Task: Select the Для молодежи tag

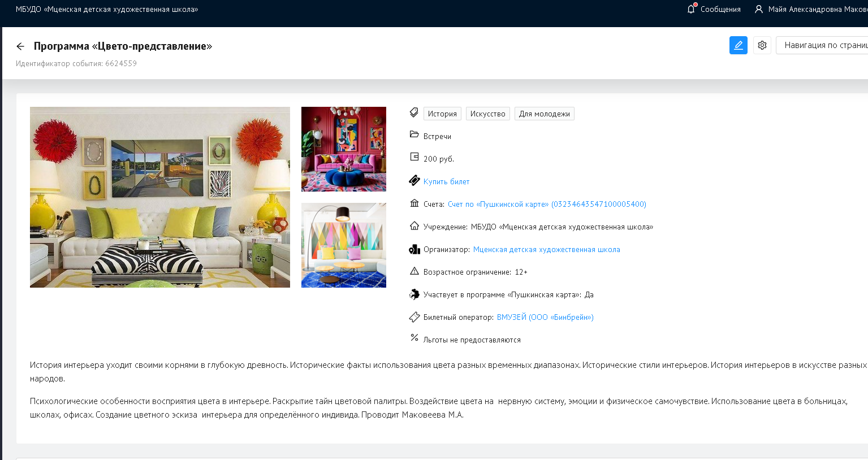Action: tap(544, 114)
